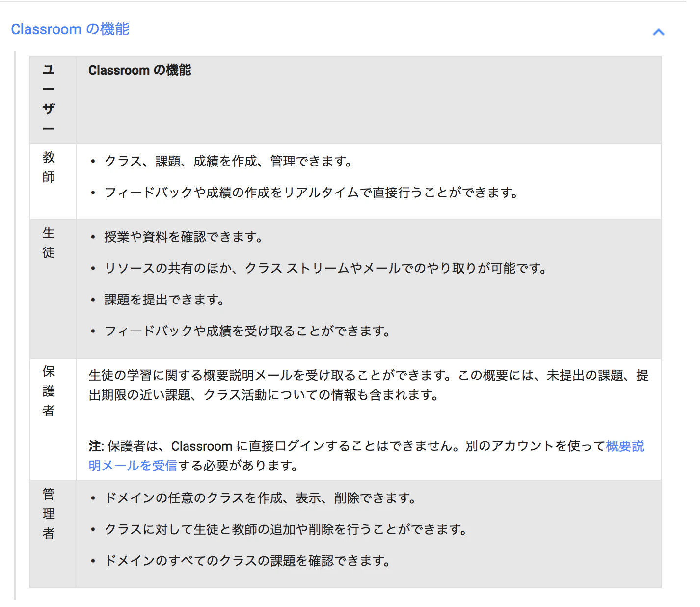Click the bullet "ドメインの任意のクラスを作成、表示、削除できます。"
700x607 pixels.
pos(261,498)
